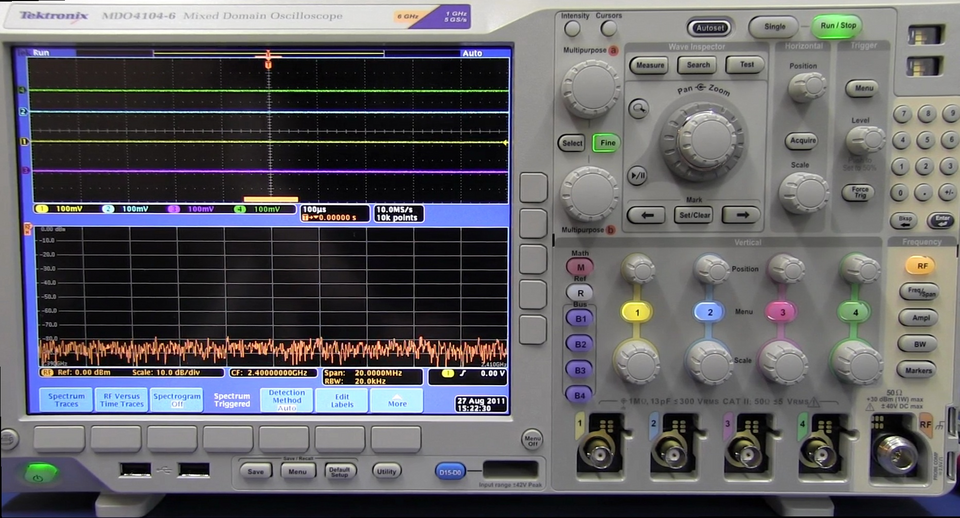The height and width of the screenshot is (518, 960).
Task: Open the Trigger Menu button
Action: point(863,88)
